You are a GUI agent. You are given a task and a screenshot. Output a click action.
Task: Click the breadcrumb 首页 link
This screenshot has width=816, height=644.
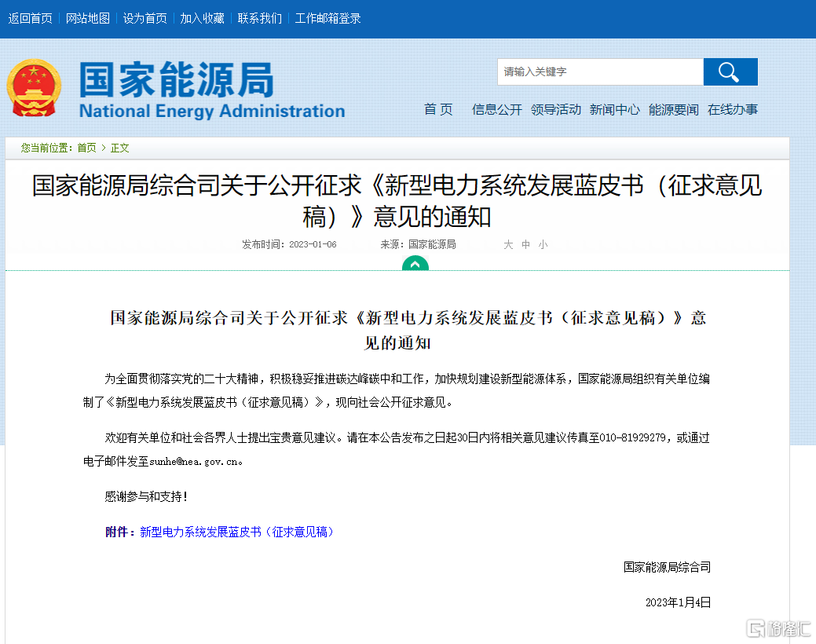click(87, 148)
